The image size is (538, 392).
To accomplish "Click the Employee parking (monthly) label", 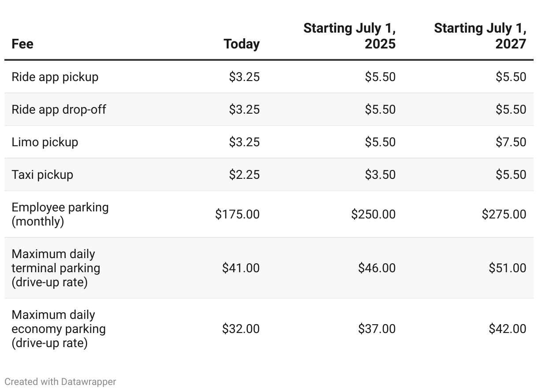I will tap(60, 214).
